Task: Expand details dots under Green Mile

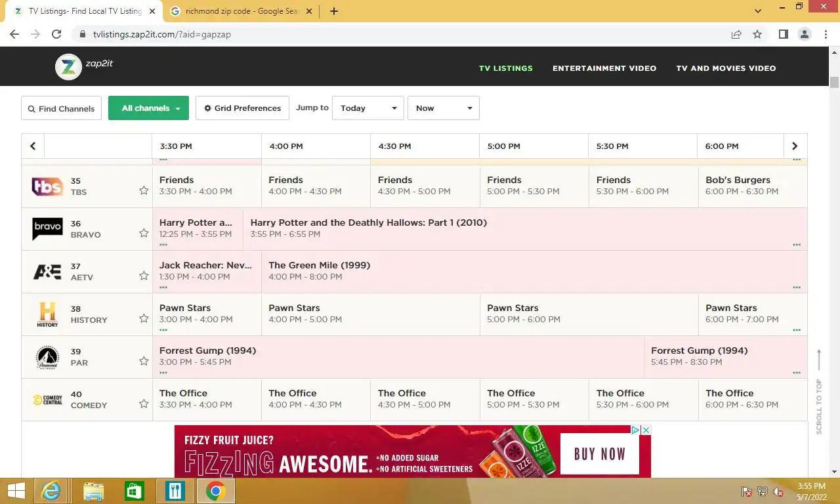Action: click(x=797, y=287)
